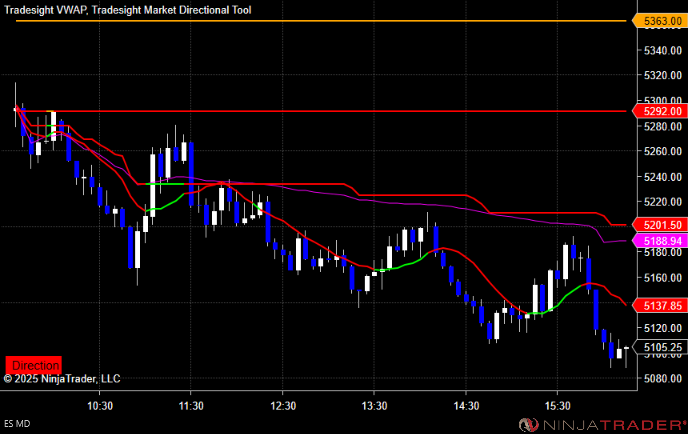The image size is (688, 434).
Task: Click the 5220.00 price axis label
Action: 663,202
